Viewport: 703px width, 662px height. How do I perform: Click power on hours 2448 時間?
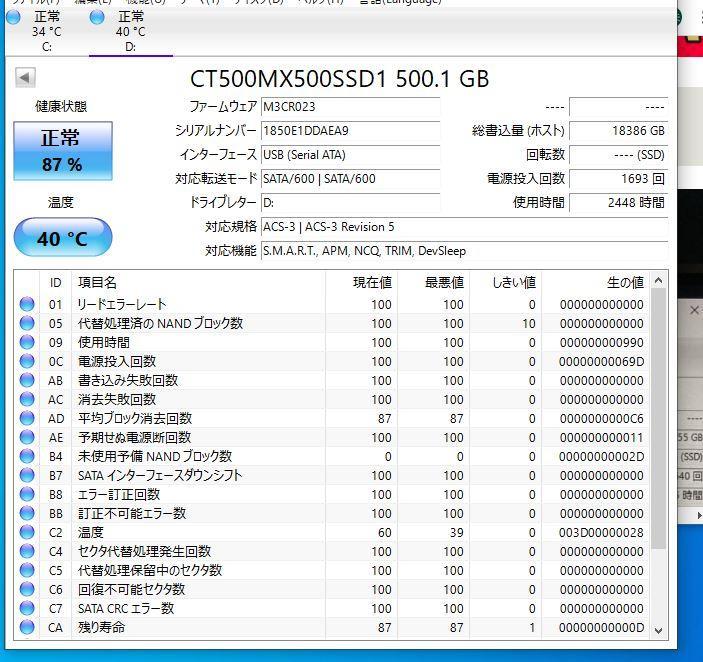click(x=618, y=203)
